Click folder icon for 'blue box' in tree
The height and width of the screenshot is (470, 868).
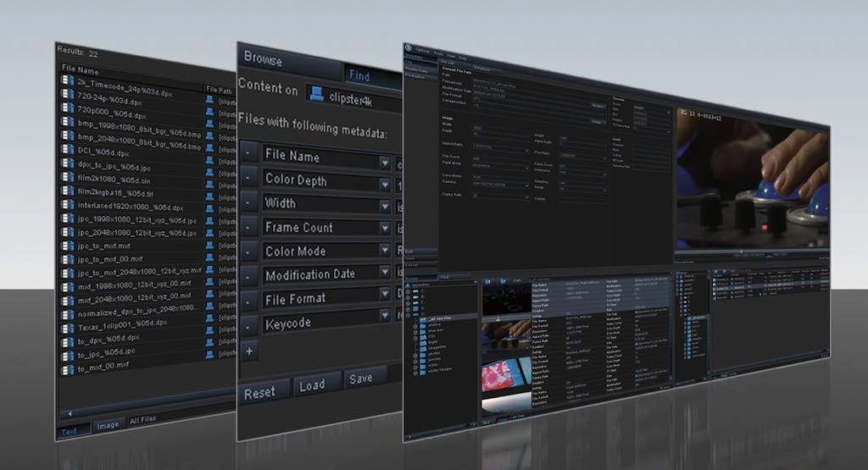(x=421, y=329)
